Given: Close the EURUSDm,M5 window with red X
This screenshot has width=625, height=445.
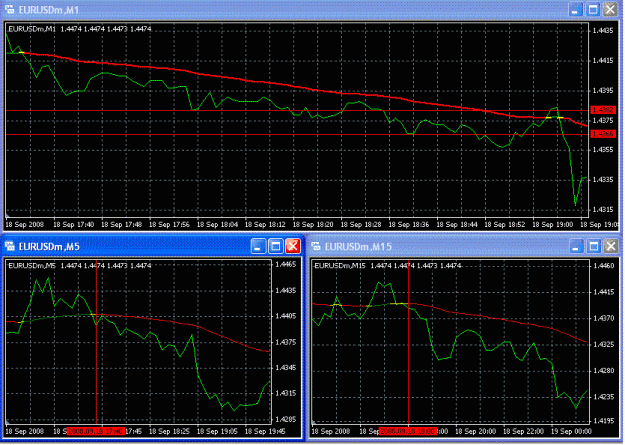Looking at the screenshot, I should (x=293, y=246).
